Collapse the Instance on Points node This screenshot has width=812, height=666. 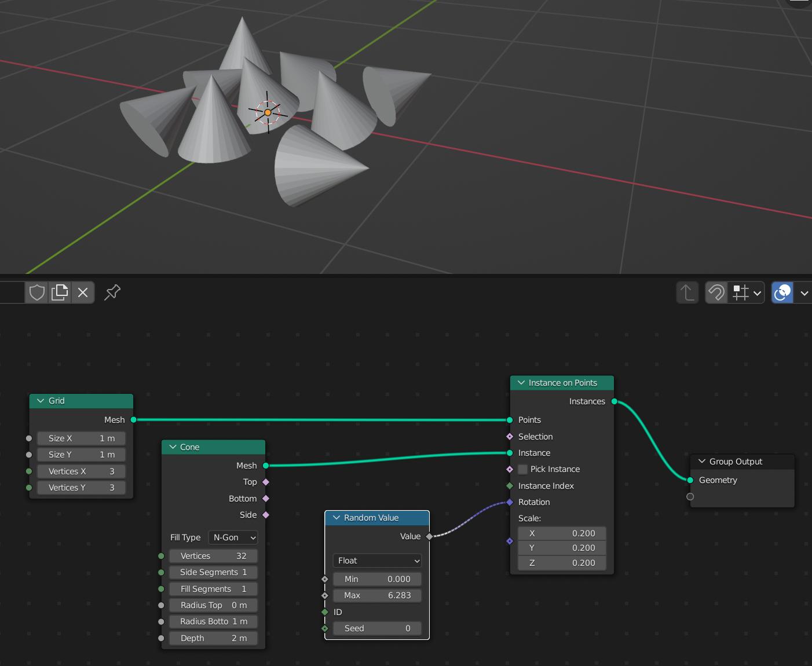point(521,383)
